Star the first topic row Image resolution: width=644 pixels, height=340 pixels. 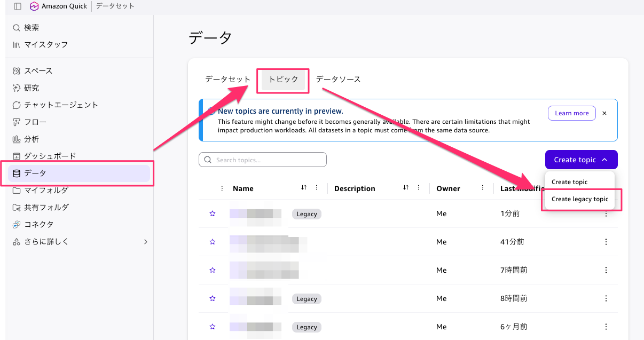point(213,214)
